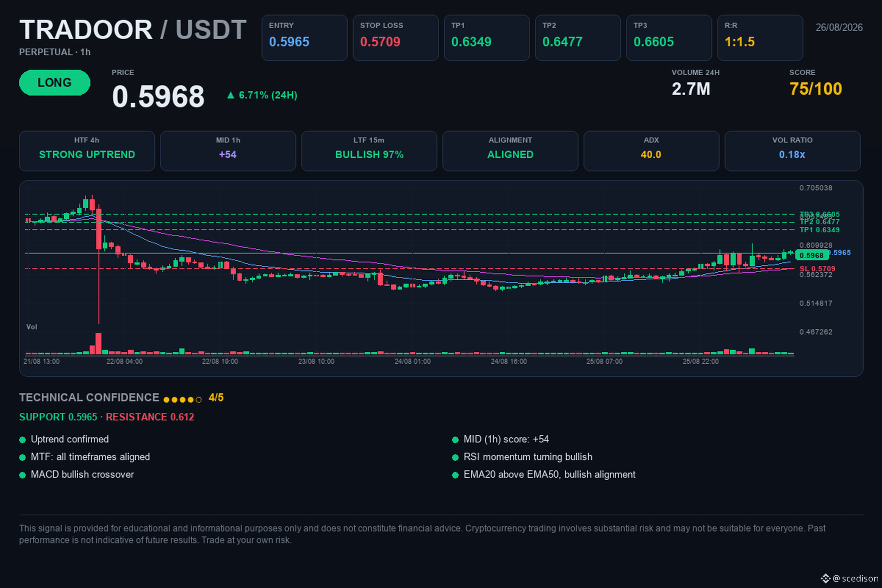
Task: Click the TECHNICAL CONFIDENCE heading
Action: point(89,398)
